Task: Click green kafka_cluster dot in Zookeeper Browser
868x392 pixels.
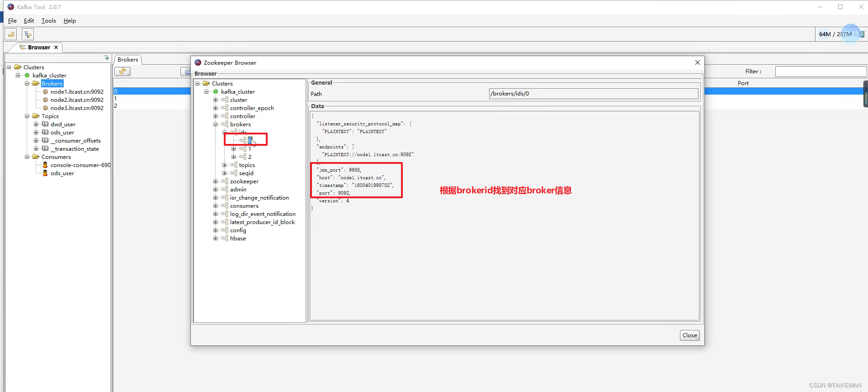Action: [x=216, y=92]
